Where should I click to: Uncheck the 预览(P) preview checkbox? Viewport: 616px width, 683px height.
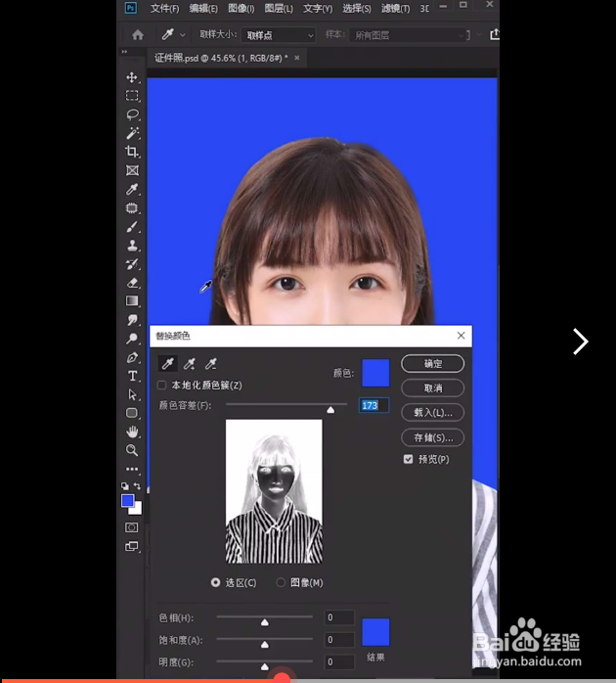tap(408, 459)
